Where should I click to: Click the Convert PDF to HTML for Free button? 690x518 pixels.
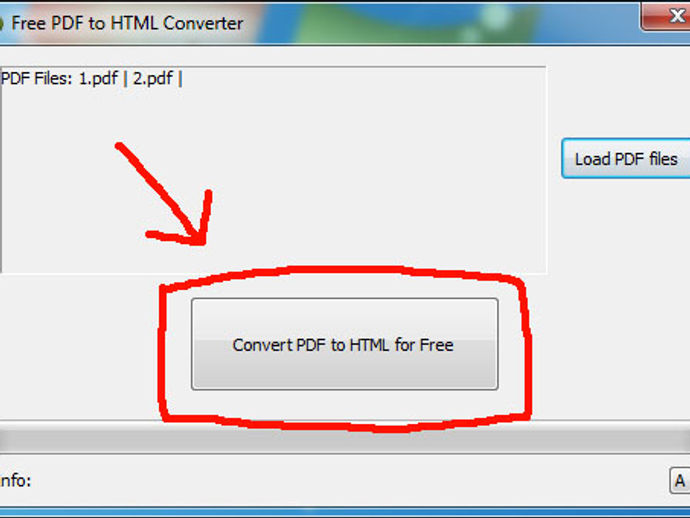click(x=345, y=344)
